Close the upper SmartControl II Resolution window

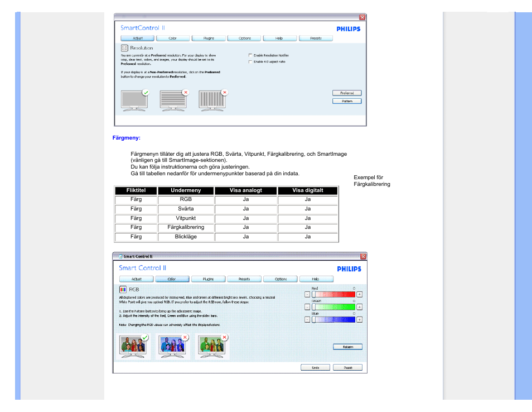[x=362, y=17]
